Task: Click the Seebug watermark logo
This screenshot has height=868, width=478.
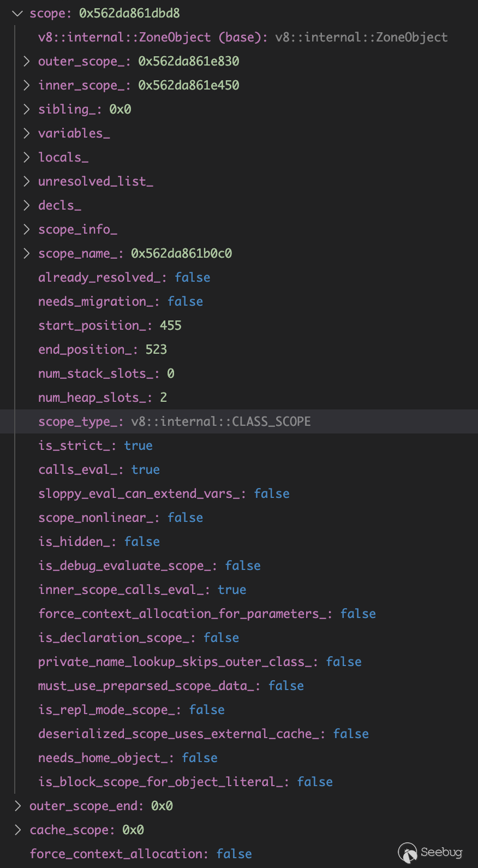Action: coord(431,852)
